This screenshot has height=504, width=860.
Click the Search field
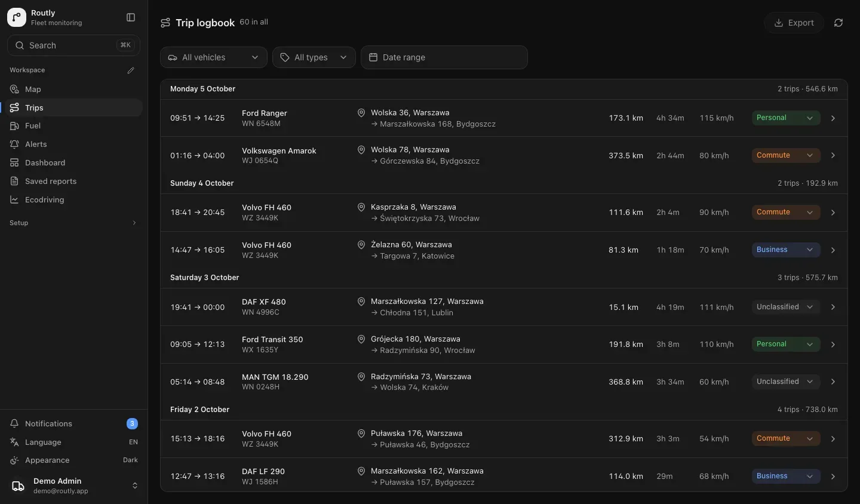pos(74,45)
